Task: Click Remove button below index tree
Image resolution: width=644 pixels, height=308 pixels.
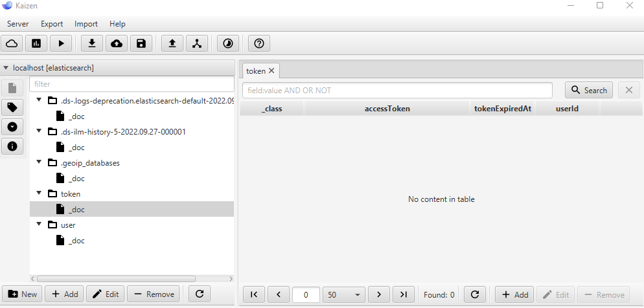Action: [154, 294]
